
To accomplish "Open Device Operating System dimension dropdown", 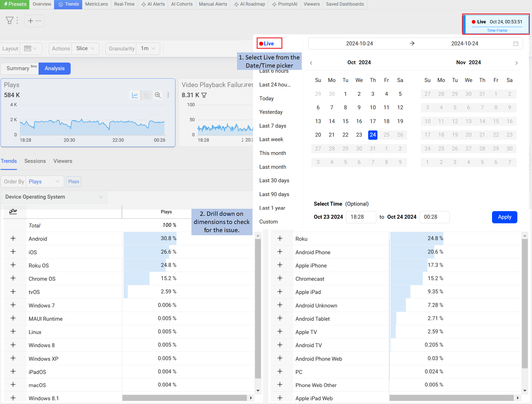I will (54, 197).
